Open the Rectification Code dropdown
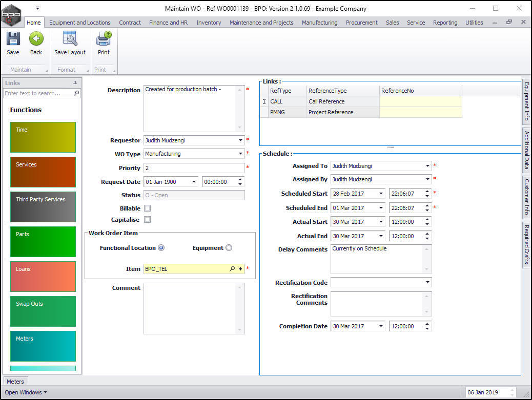532x400 pixels. (427, 283)
